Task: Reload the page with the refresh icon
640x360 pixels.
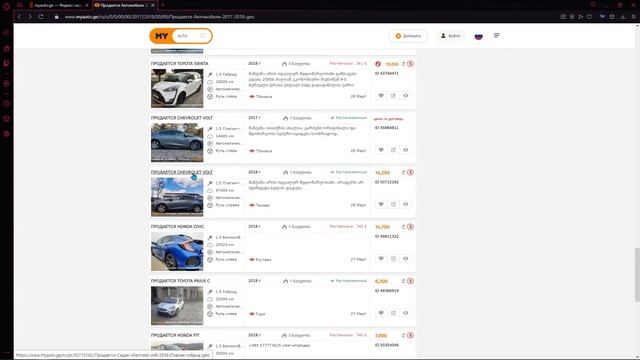Action: [41, 17]
